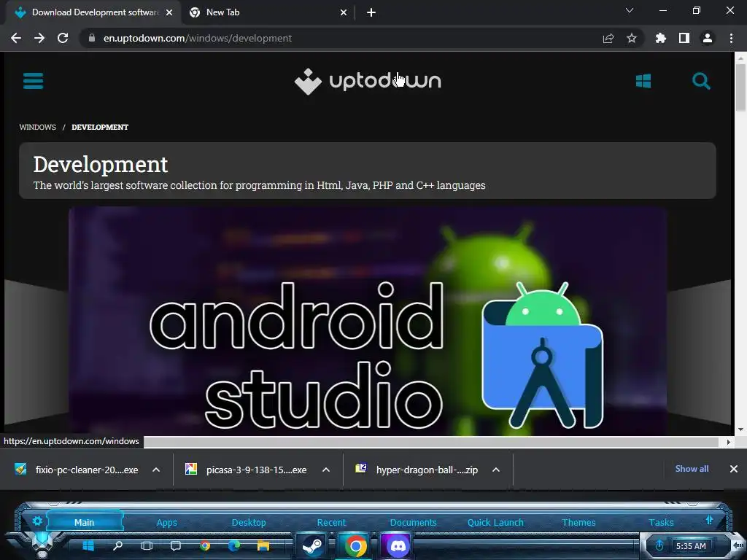Open the Themes dock tab
Screen dimensions: 747x560
coord(578,522)
